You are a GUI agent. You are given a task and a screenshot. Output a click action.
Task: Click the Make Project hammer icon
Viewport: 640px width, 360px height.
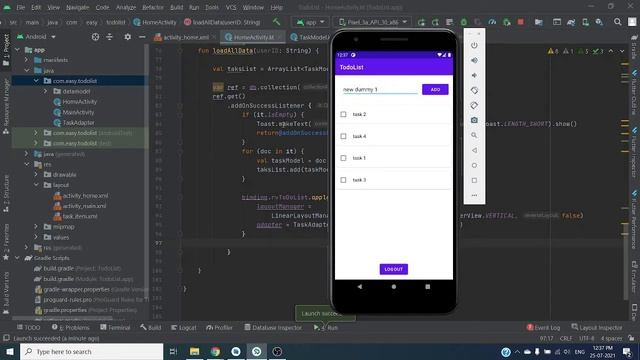[x=277, y=22]
